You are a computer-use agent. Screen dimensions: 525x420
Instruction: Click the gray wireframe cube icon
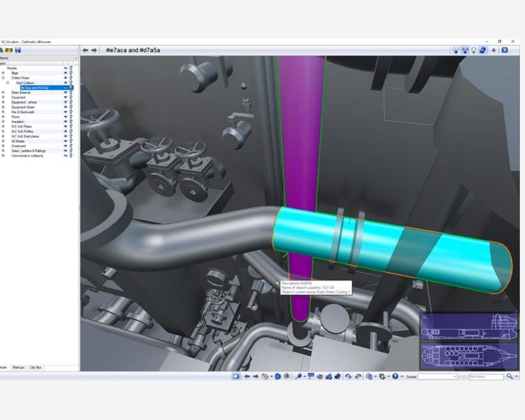(287, 376)
